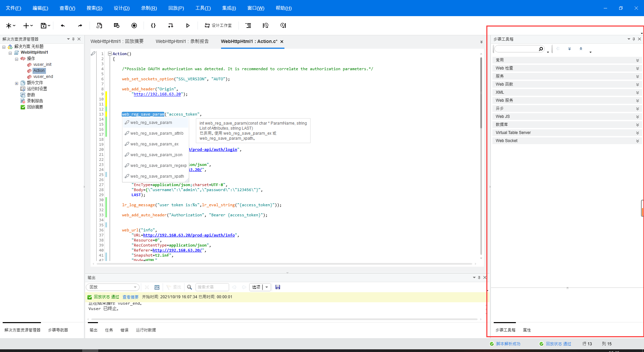Viewport: 644px width, 352px height.
Task: Click the 脚本解析成功 status link
Action: click(x=509, y=344)
